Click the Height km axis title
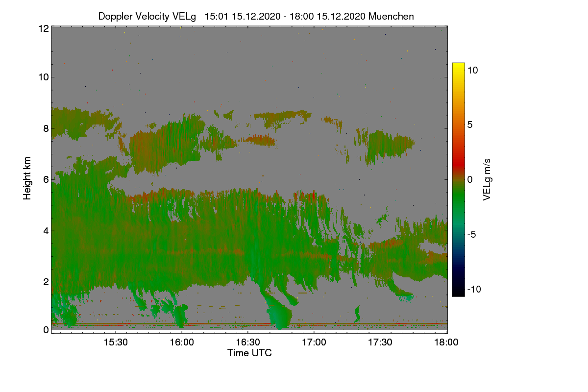This screenshot has width=588, height=392. [27, 178]
